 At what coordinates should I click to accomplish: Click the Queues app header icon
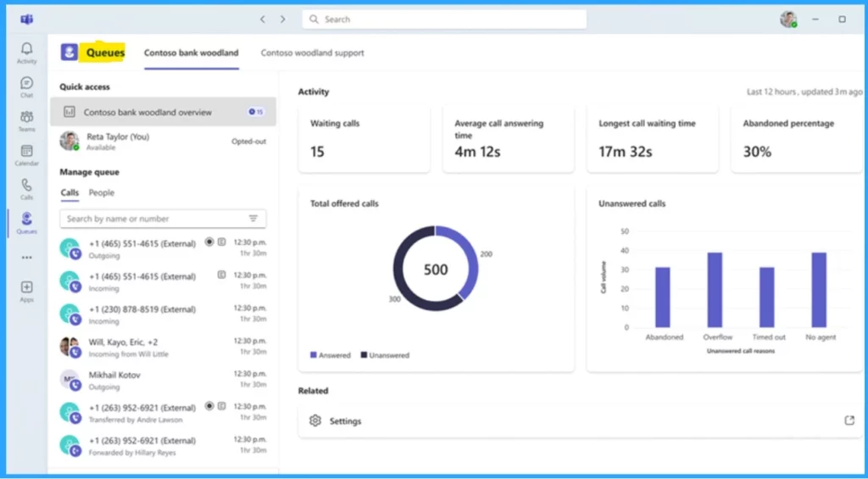(70, 53)
